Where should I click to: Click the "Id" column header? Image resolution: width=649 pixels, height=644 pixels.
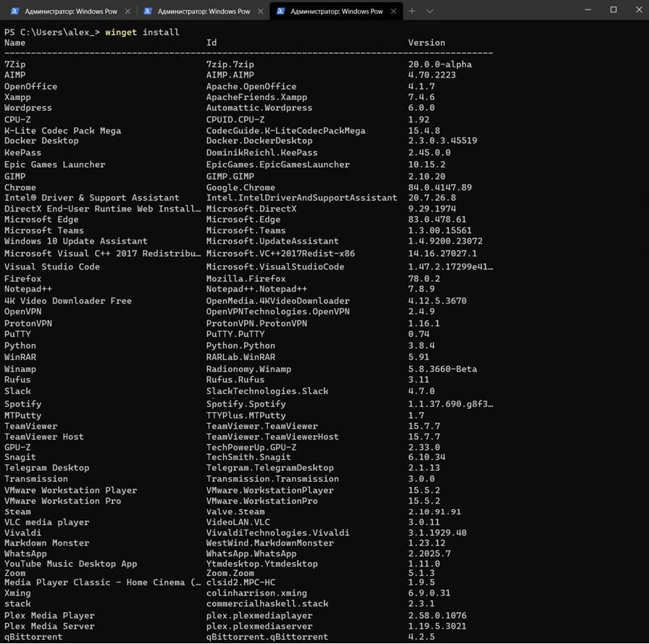point(212,43)
